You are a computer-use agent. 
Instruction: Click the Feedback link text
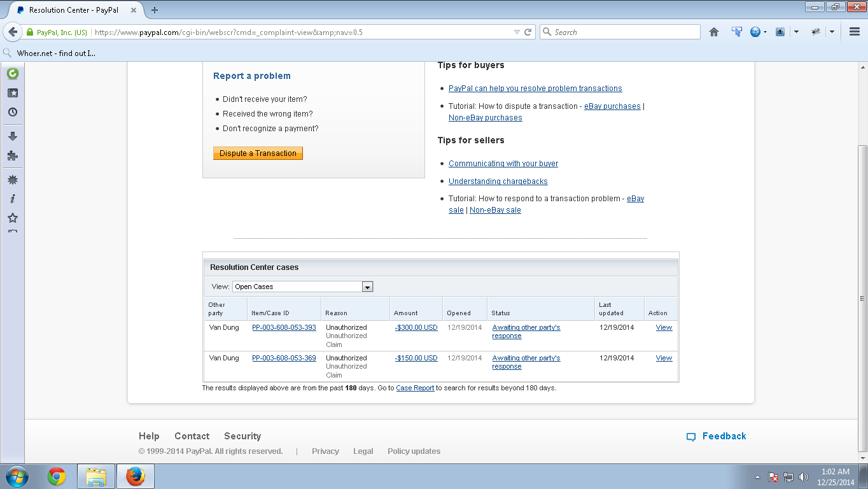(x=724, y=436)
